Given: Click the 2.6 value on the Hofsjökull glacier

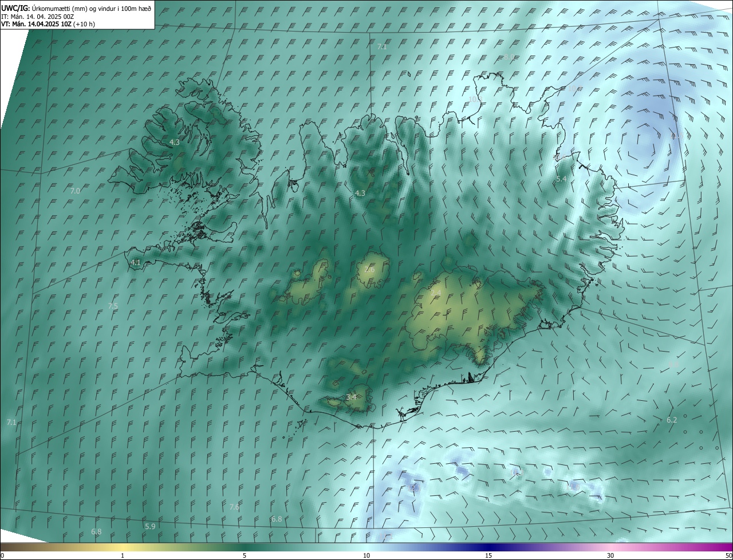Looking at the screenshot, I should [369, 269].
